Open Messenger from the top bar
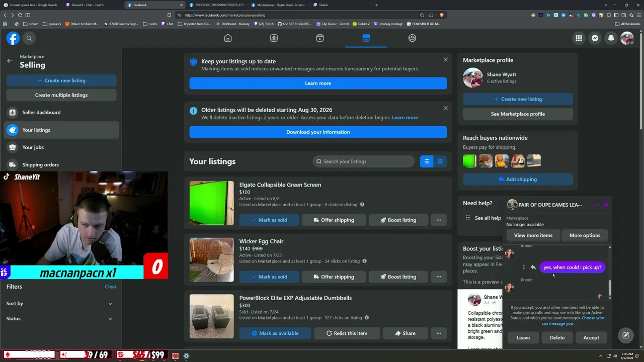 [595, 38]
